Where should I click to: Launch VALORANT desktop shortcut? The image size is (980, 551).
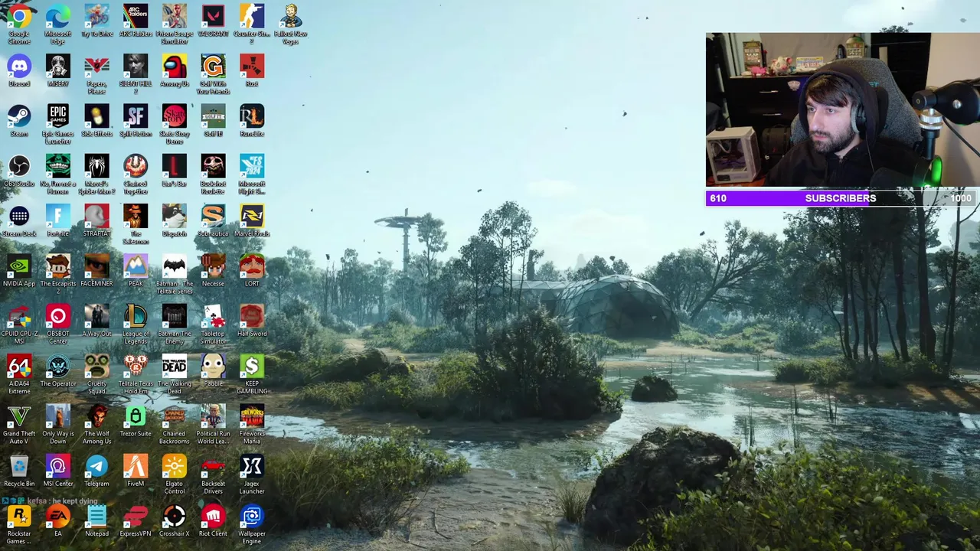pyautogui.click(x=213, y=21)
